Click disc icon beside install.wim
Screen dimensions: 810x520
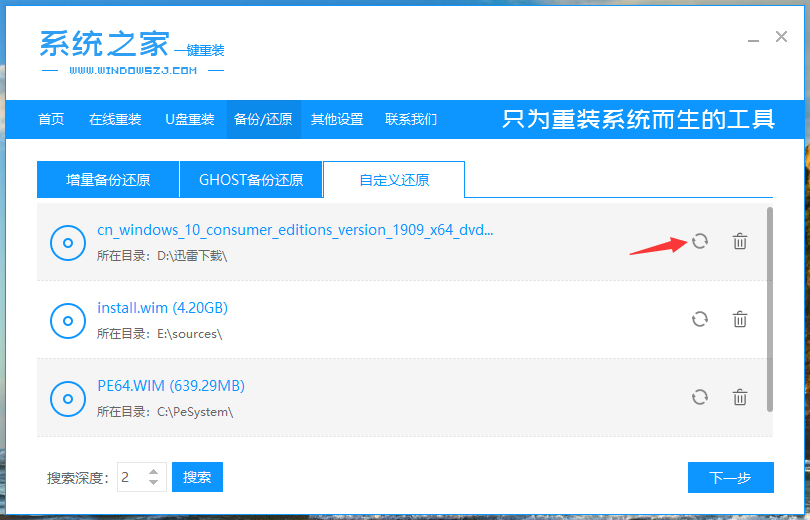tap(68, 320)
